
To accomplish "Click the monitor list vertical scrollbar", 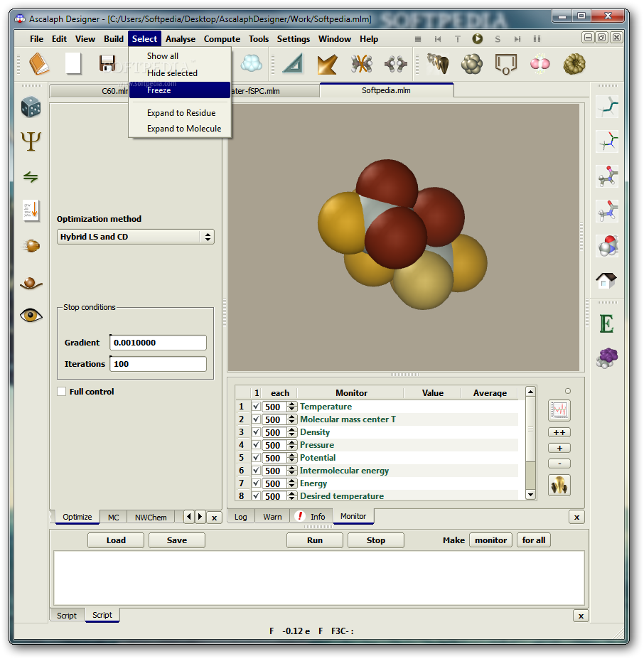I will point(530,443).
